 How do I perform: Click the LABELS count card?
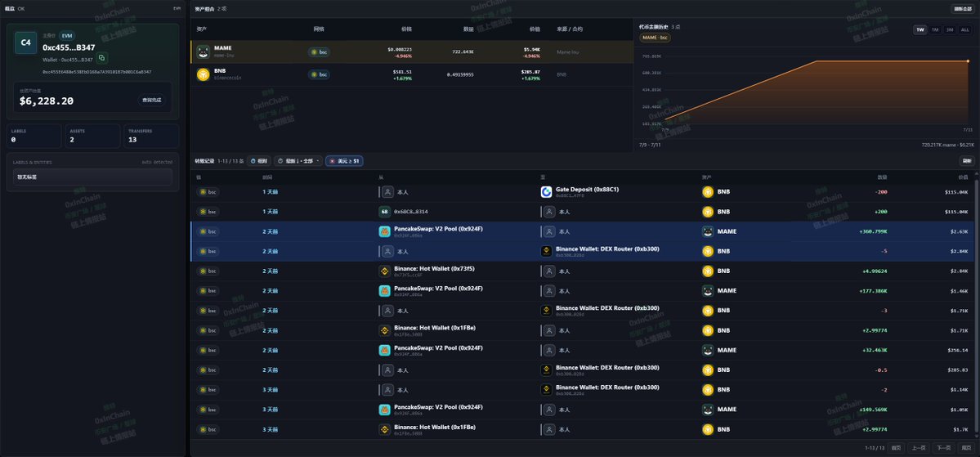[x=34, y=136]
